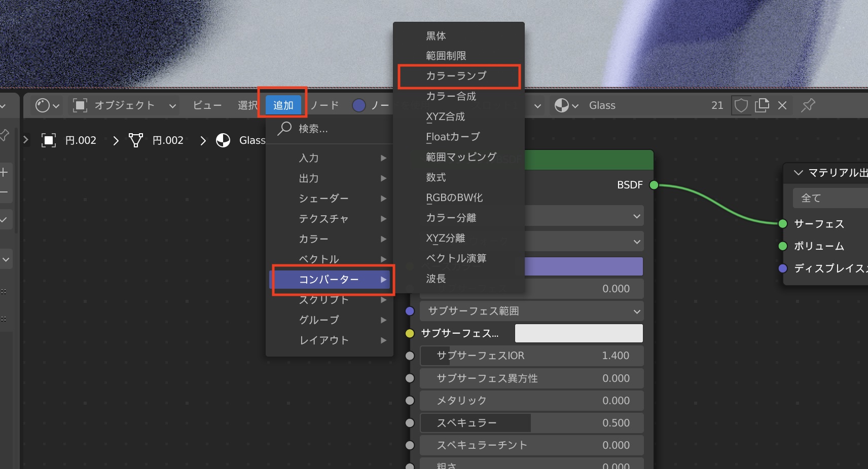
Task: Click the ビュー menu in header
Action: 207,105
